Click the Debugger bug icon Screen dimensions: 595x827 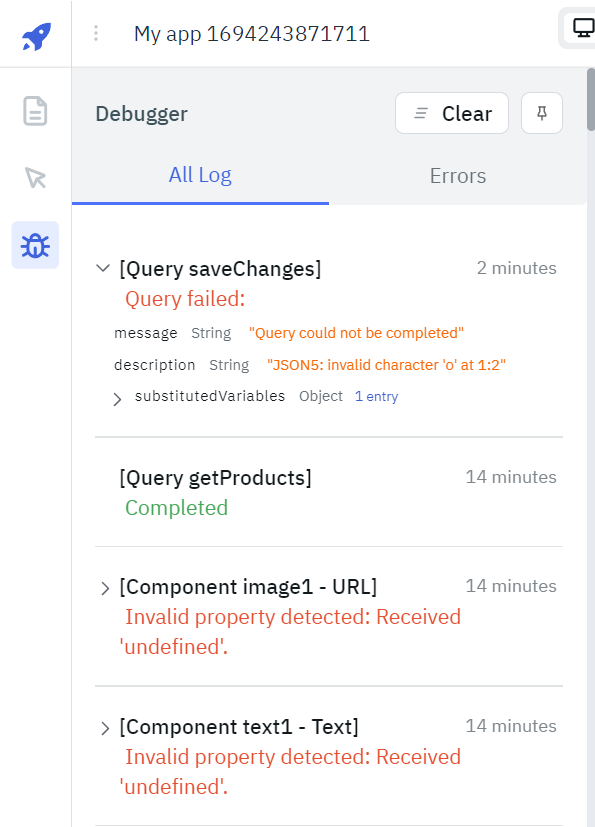[x=35, y=244]
